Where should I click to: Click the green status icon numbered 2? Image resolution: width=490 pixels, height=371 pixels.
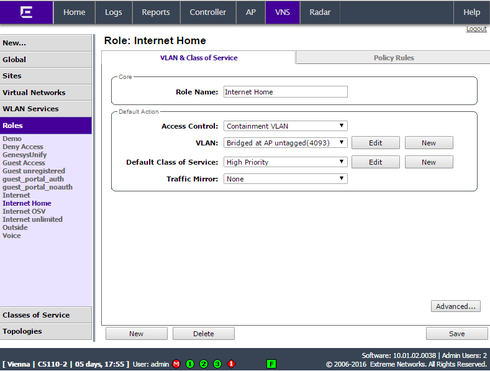pos(204,364)
